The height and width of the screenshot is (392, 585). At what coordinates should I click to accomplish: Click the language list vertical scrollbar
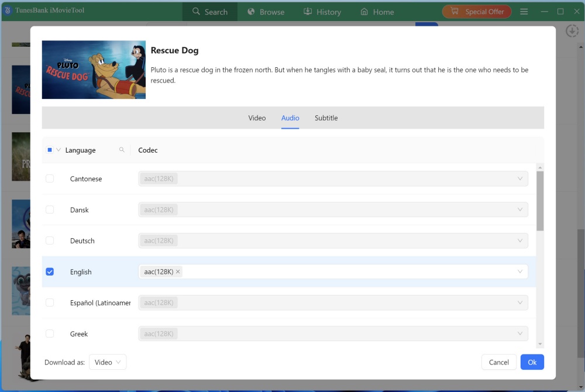(x=540, y=201)
